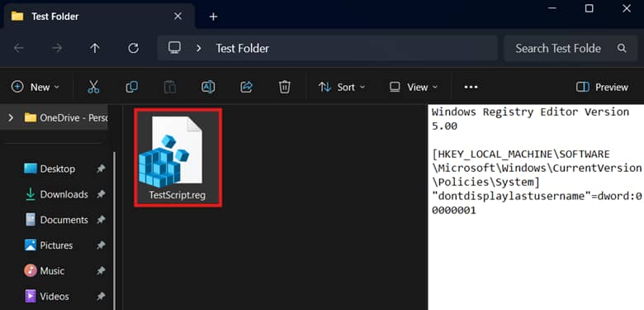Click the Share icon in toolbar
Image resolution: width=644 pixels, height=310 pixels.
(246, 87)
